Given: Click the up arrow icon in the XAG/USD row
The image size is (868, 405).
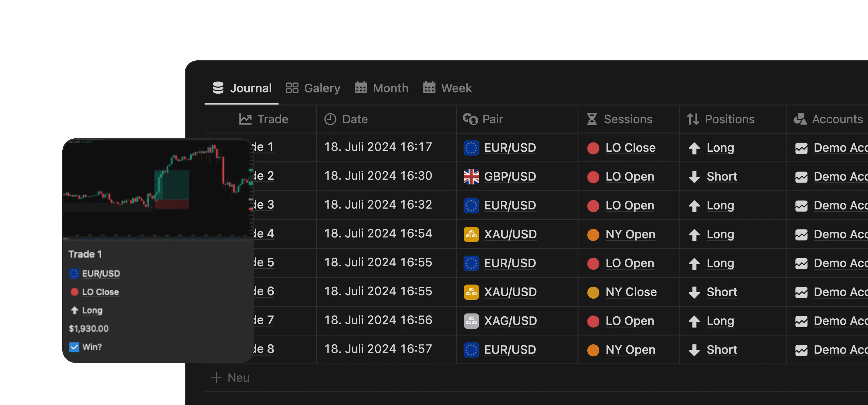Looking at the screenshot, I should (694, 321).
